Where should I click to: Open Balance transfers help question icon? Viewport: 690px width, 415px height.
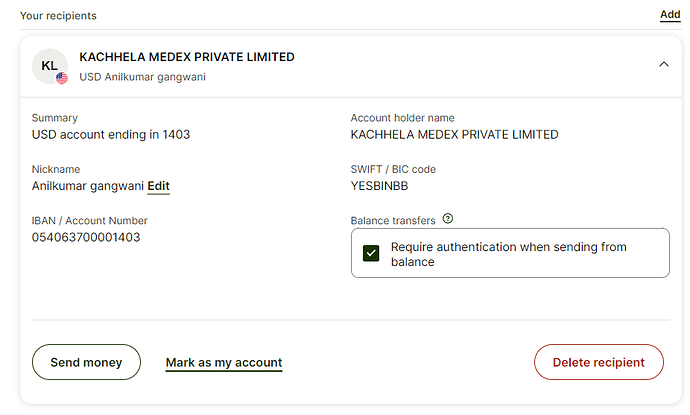pos(448,218)
